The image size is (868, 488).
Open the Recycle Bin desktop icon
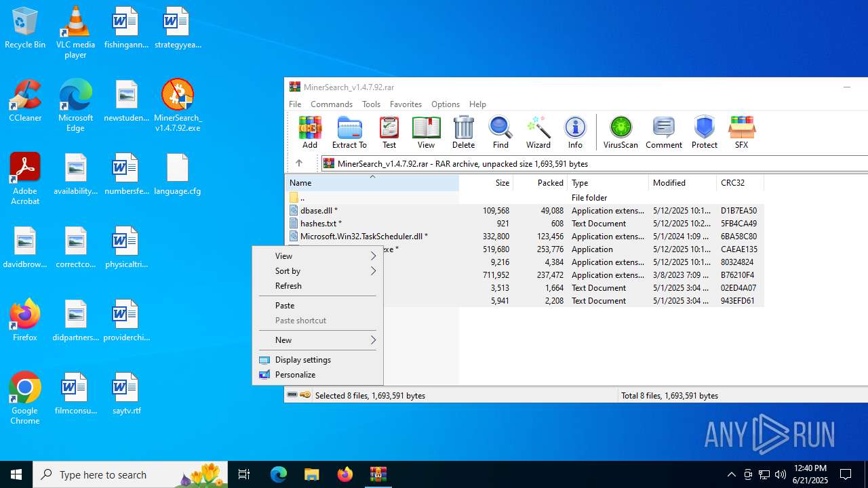click(25, 28)
